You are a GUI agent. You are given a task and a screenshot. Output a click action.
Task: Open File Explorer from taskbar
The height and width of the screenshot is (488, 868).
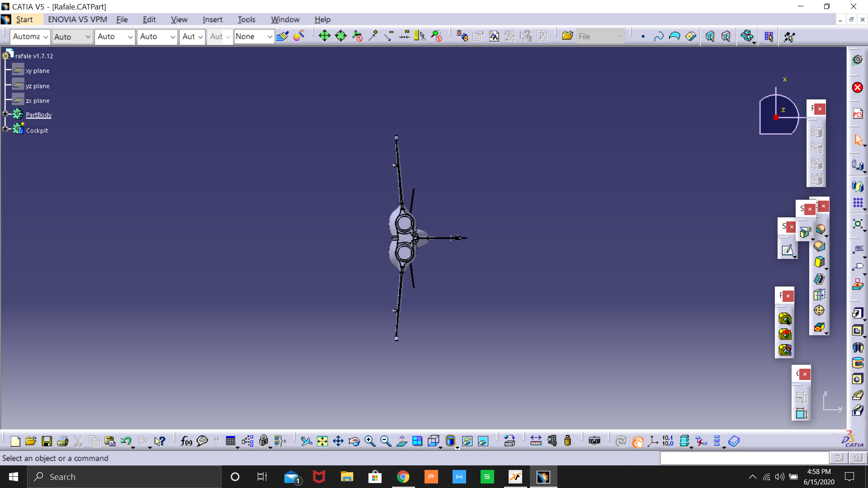(x=347, y=477)
